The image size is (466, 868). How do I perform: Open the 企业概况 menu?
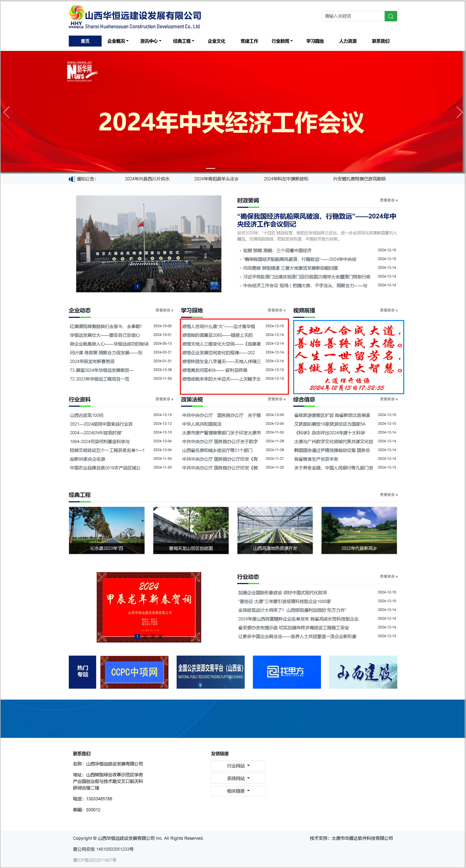tap(118, 41)
